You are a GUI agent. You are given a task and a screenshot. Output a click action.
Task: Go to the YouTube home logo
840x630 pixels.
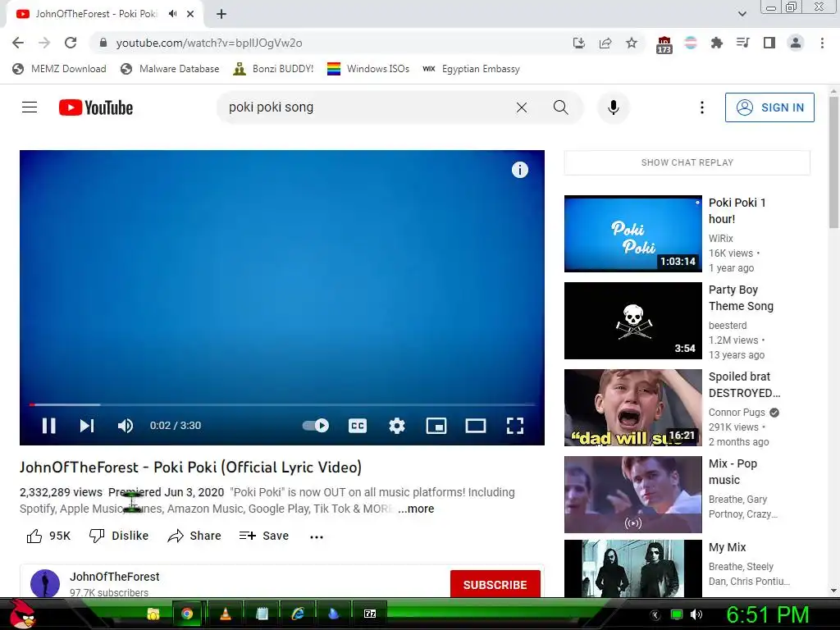pyautogui.click(x=96, y=107)
